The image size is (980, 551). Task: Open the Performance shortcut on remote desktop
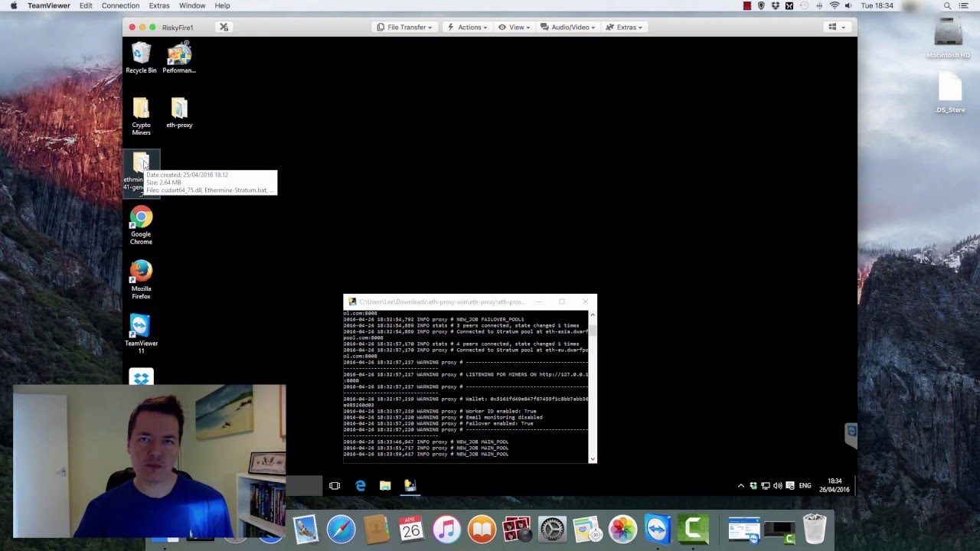[179, 58]
